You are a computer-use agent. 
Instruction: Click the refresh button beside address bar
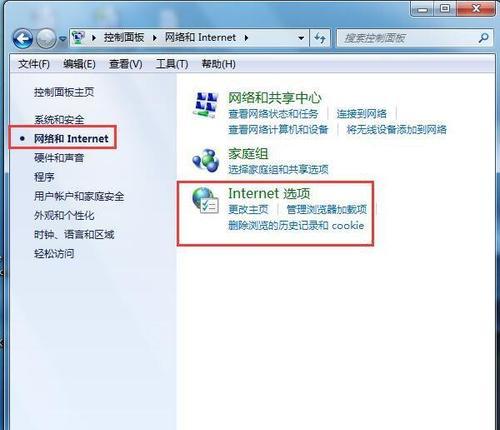tap(320, 38)
